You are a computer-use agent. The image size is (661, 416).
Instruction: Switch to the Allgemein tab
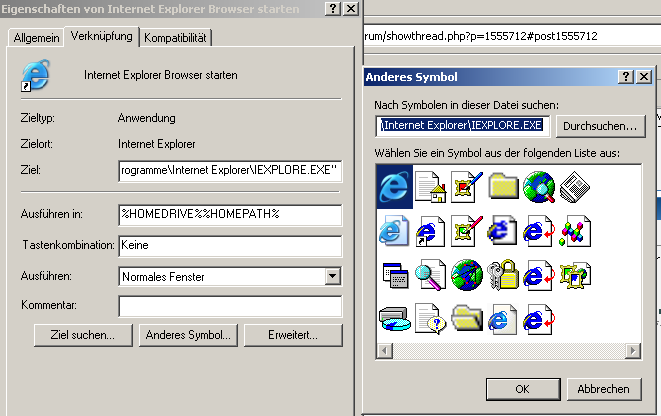pyautogui.click(x=36, y=38)
